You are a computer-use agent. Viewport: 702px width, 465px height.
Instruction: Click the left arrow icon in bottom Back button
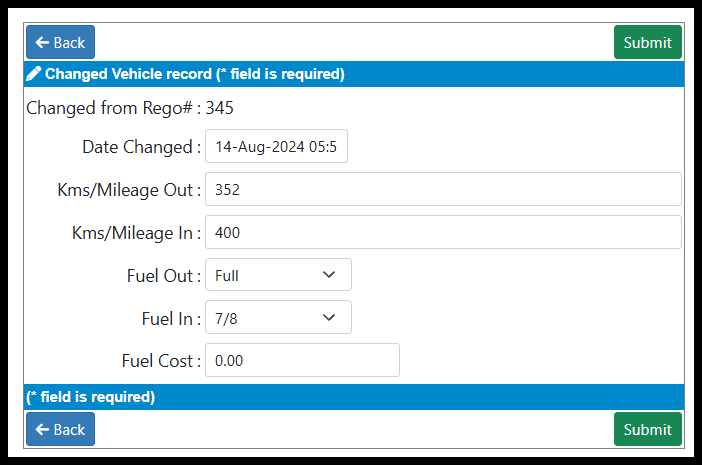tap(42, 430)
